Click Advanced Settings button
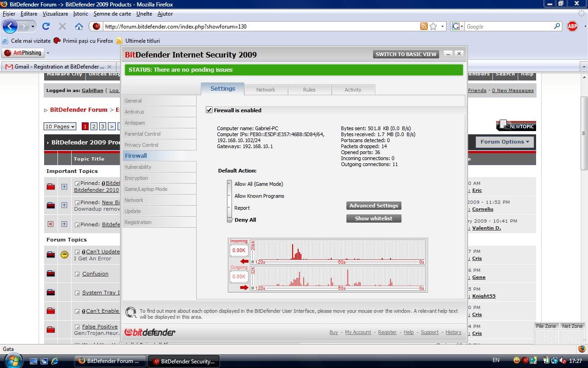This screenshot has height=368, width=588. coord(374,206)
